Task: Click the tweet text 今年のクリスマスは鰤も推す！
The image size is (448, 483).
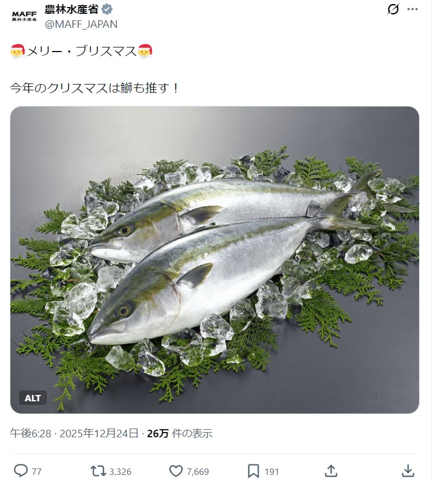Action: click(95, 88)
